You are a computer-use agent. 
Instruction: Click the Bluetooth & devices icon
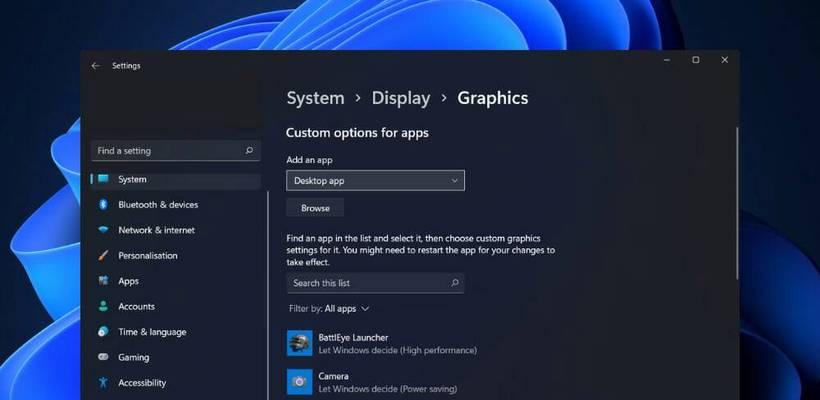pos(103,204)
